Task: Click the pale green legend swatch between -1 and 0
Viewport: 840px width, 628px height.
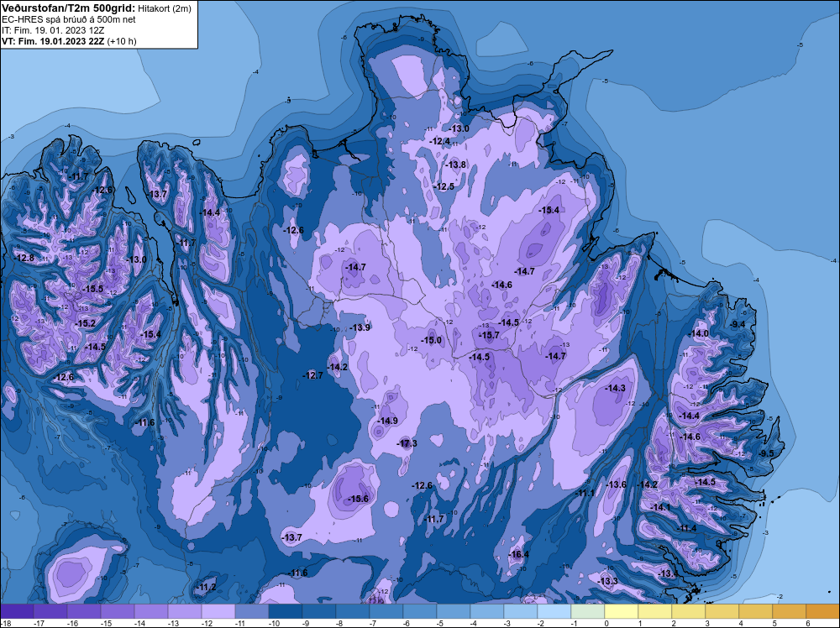Action: click(x=588, y=611)
